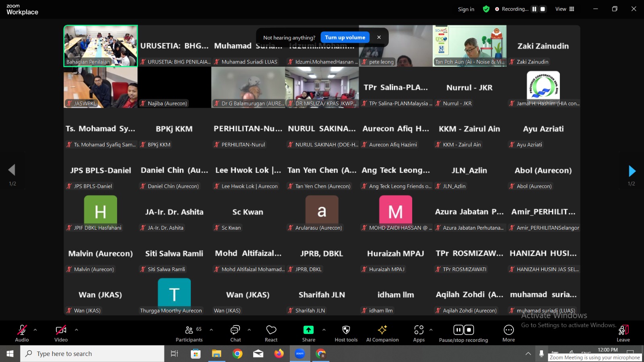Expand video options caret beside Video
Viewport: 644px width, 362px height.
76,330
